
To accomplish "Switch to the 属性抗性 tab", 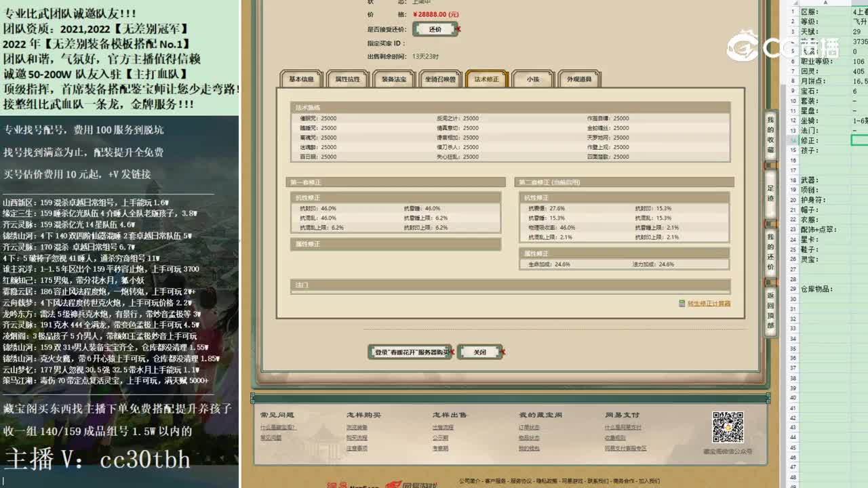I will 347,79.
